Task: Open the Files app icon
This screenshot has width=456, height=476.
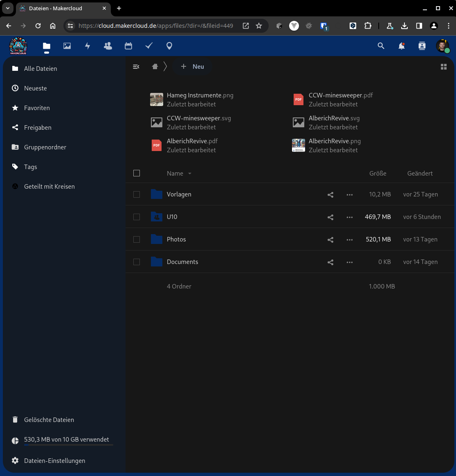Action: click(46, 46)
